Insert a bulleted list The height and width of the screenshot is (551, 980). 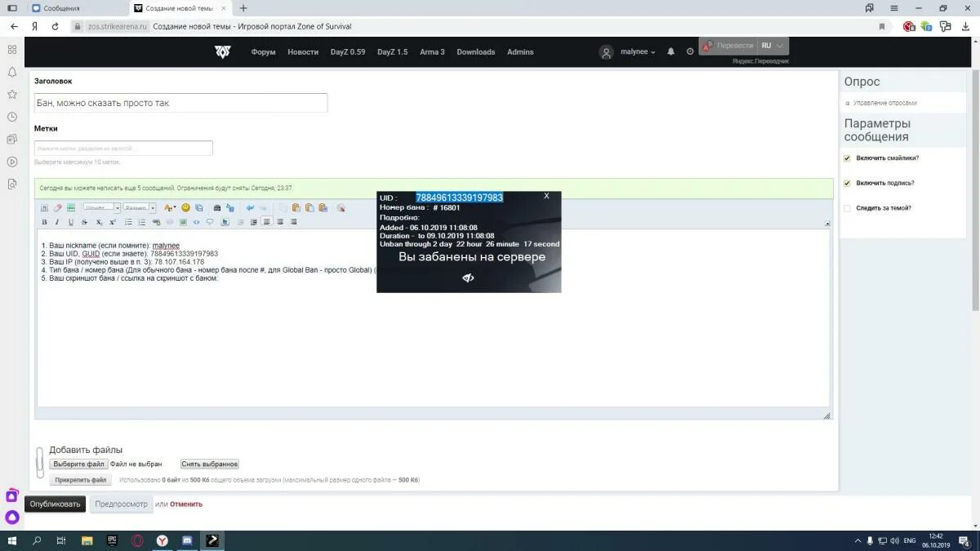(x=128, y=222)
